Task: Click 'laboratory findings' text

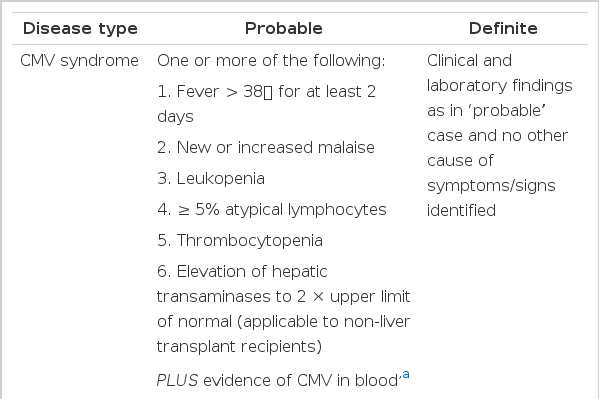Action: (x=500, y=86)
